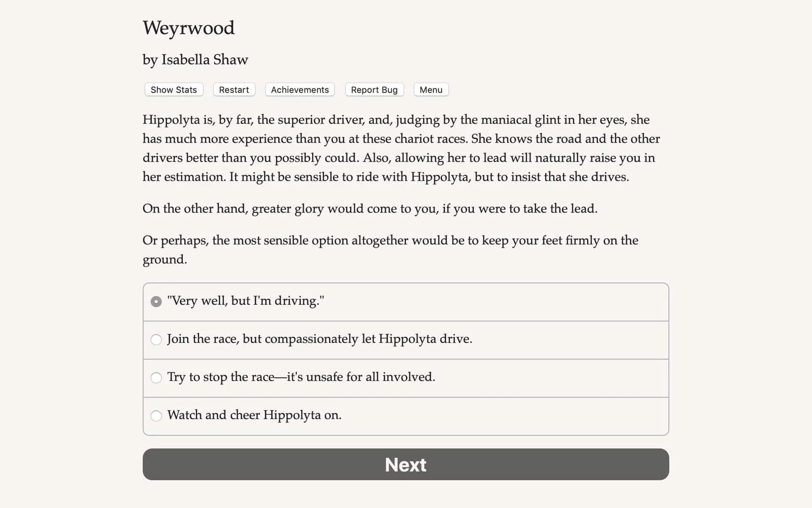Image resolution: width=812 pixels, height=508 pixels.
Task: Click the second choice row about Hippolyta driving
Action: [405, 340]
